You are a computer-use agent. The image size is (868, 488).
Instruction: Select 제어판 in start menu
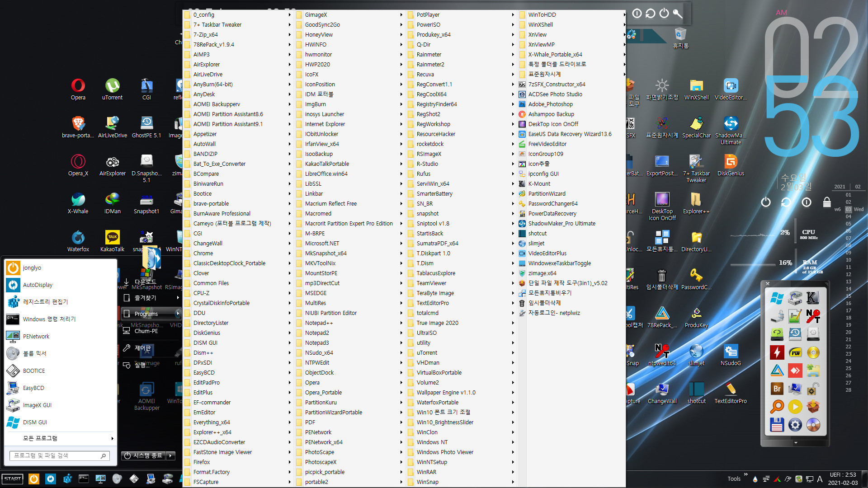pyautogui.click(x=151, y=348)
